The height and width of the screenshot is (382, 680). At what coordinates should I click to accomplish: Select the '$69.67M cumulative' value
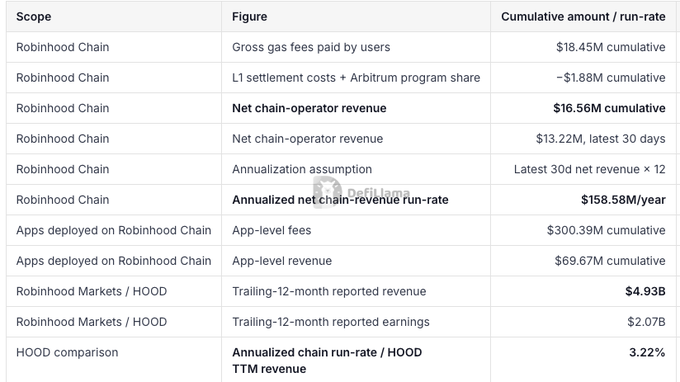click(x=610, y=261)
